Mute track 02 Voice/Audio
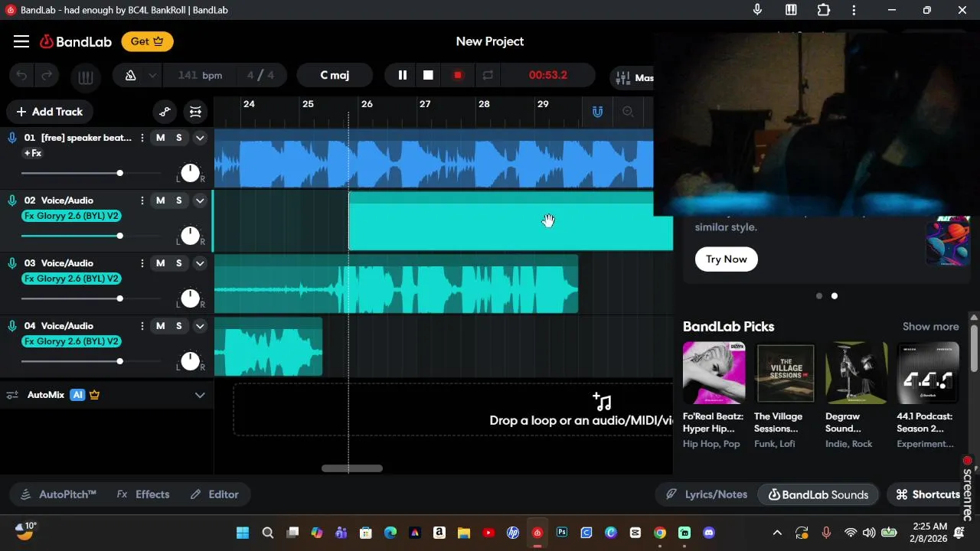 click(x=160, y=201)
